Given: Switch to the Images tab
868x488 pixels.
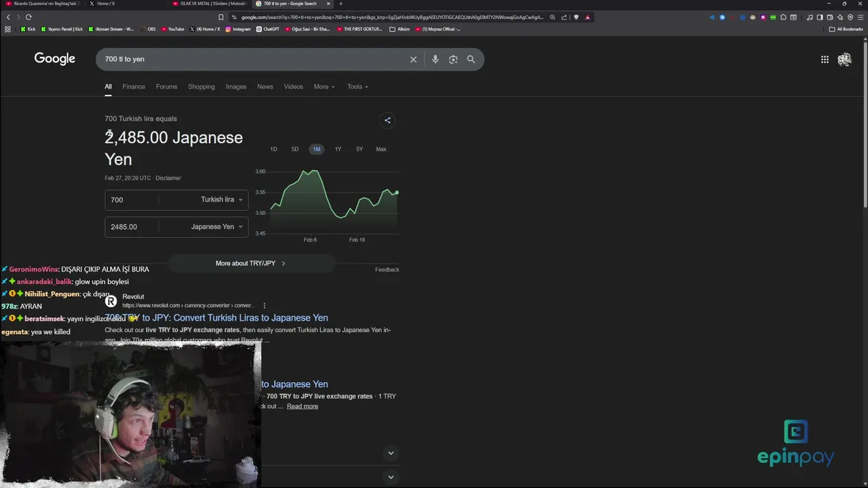Looking at the screenshot, I should coord(236,87).
